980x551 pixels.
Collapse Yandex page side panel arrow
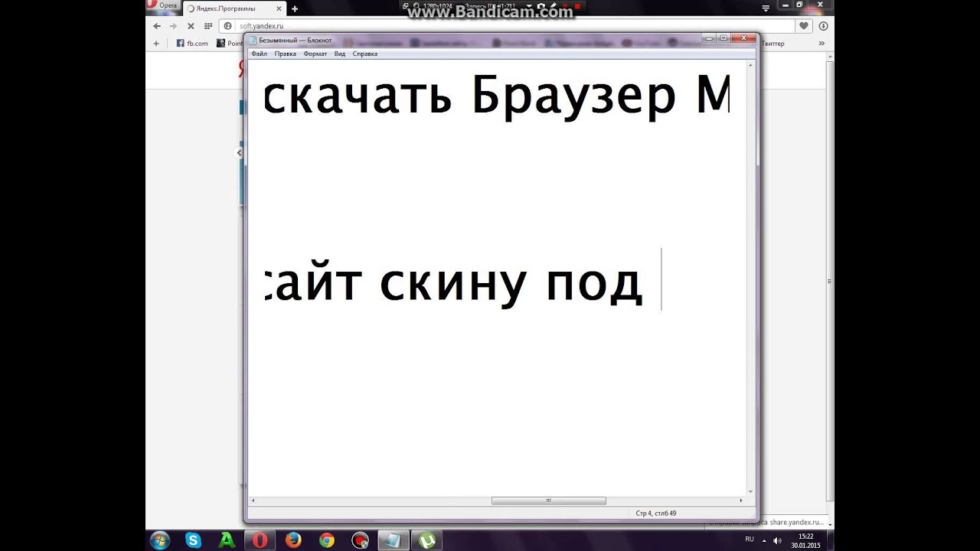click(x=239, y=153)
